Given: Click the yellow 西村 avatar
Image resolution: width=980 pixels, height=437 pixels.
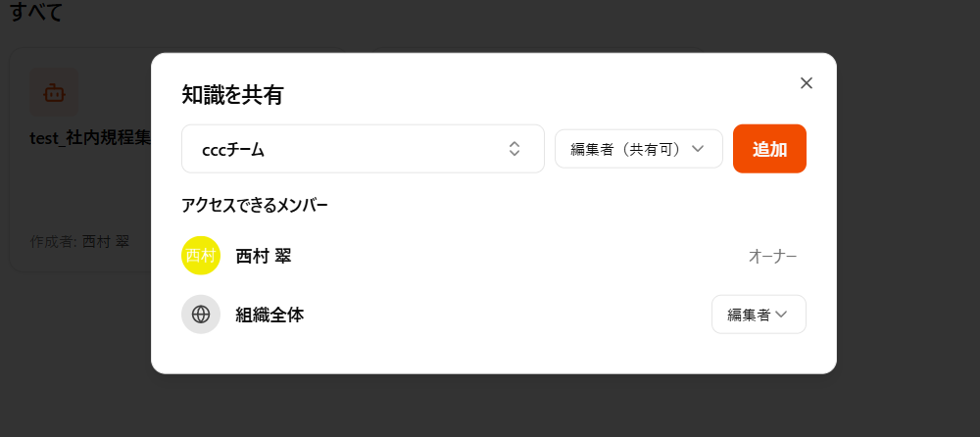Looking at the screenshot, I should [201, 256].
